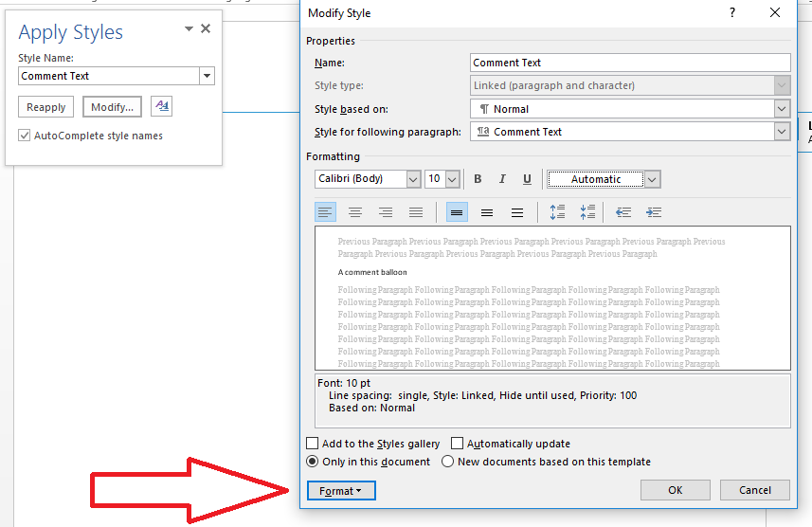
Task: Enable Add to the Styles gallery
Action: pyautogui.click(x=313, y=444)
